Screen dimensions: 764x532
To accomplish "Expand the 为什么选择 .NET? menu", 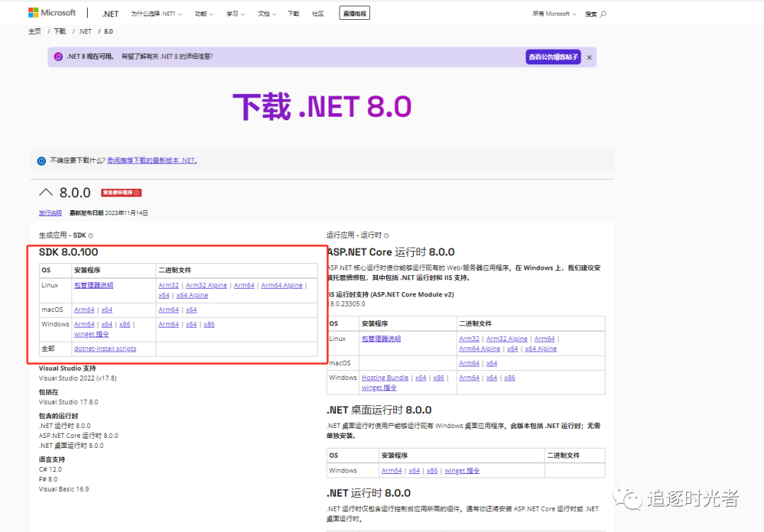I will click(x=156, y=13).
